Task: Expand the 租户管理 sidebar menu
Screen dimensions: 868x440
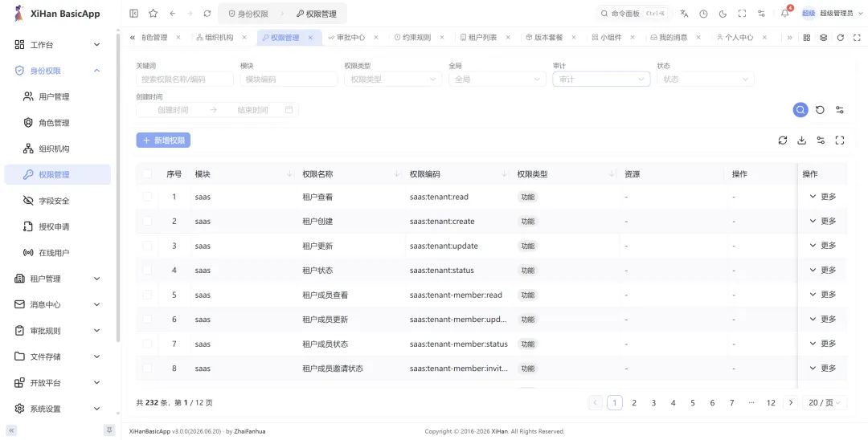Action: click(x=58, y=279)
